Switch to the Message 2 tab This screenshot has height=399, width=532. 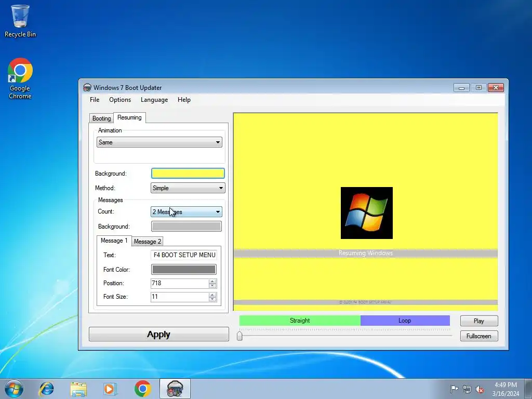click(x=147, y=241)
